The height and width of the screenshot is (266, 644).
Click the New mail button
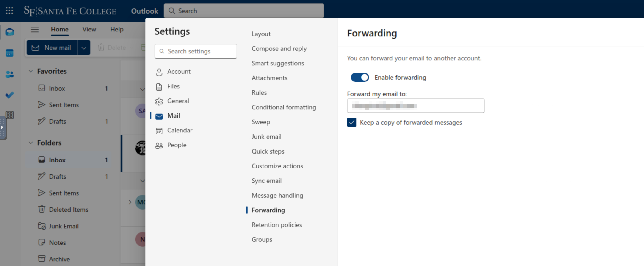(x=52, y=48)
